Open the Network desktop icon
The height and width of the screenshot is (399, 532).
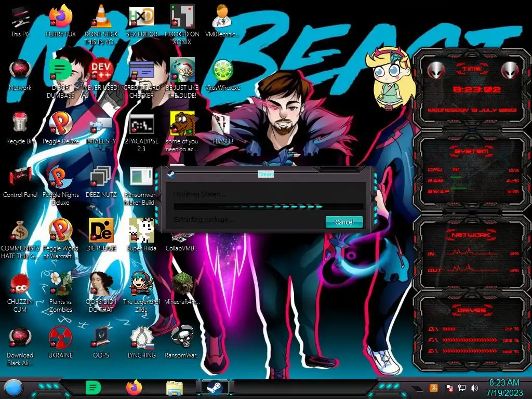(20, 75)
